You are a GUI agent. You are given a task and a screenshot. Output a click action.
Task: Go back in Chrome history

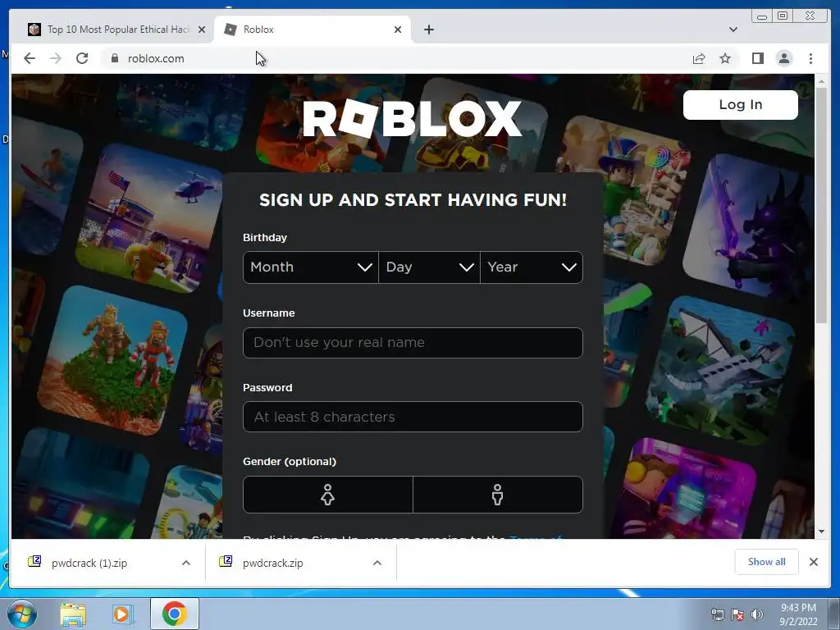(30, 58)
